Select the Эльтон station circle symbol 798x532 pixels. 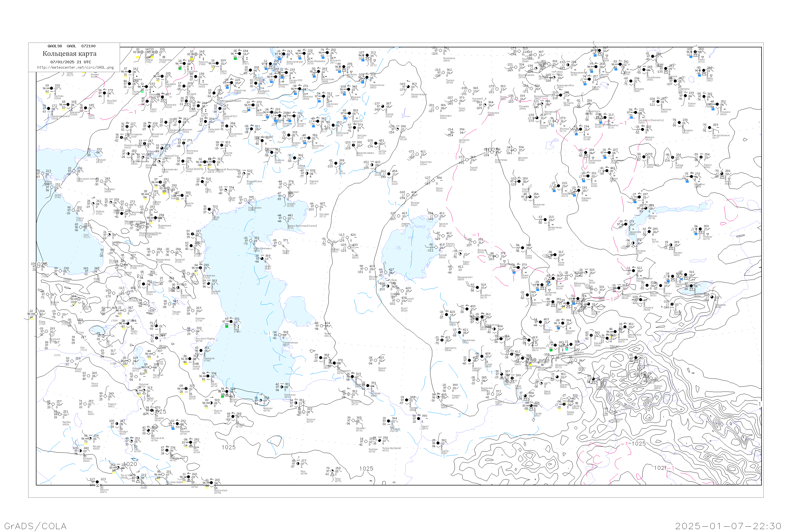(222, 146)
